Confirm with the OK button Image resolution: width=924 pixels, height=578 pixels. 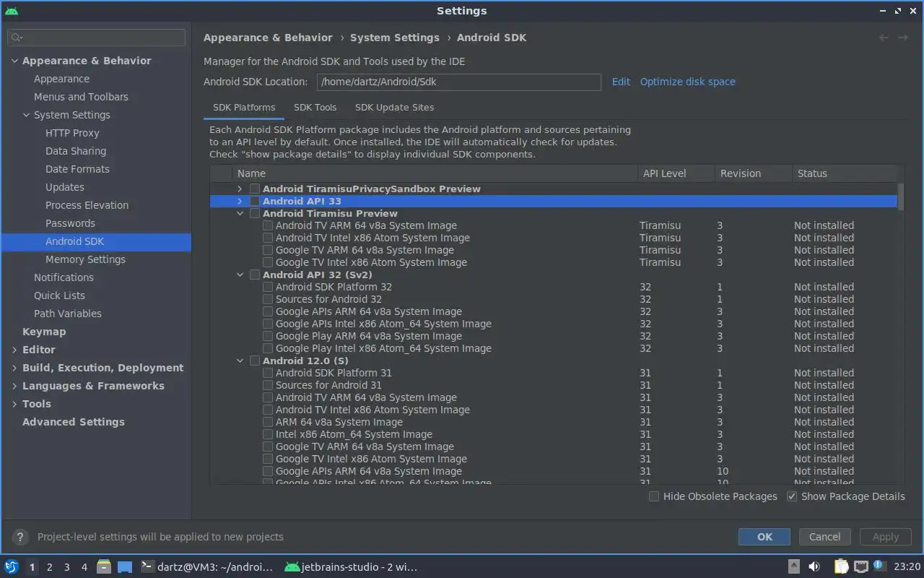(764, 537)
